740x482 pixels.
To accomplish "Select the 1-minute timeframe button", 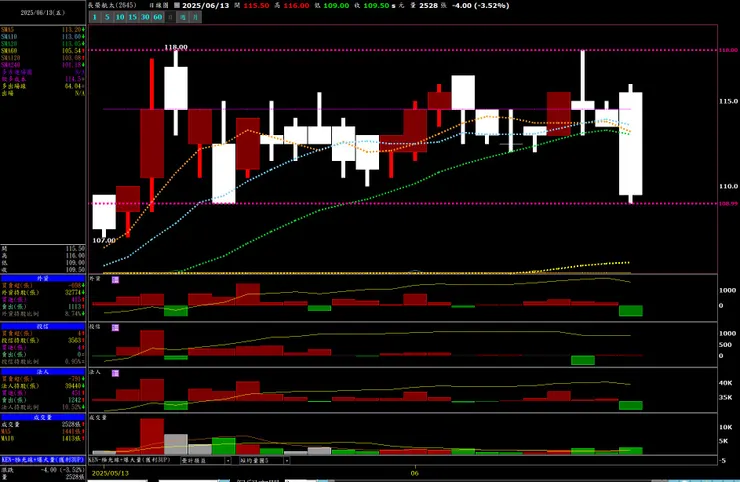I will pyautogui.click(x=95, y=17).
